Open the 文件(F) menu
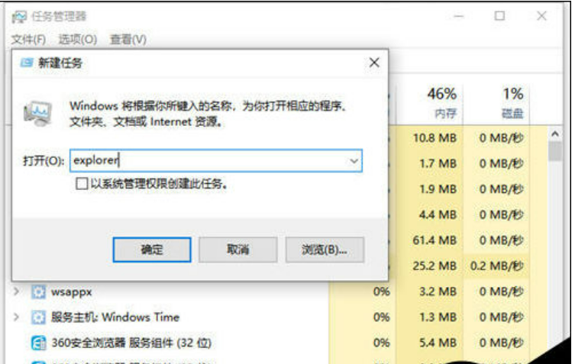This screenshot has width=588, height=364. 28,40
